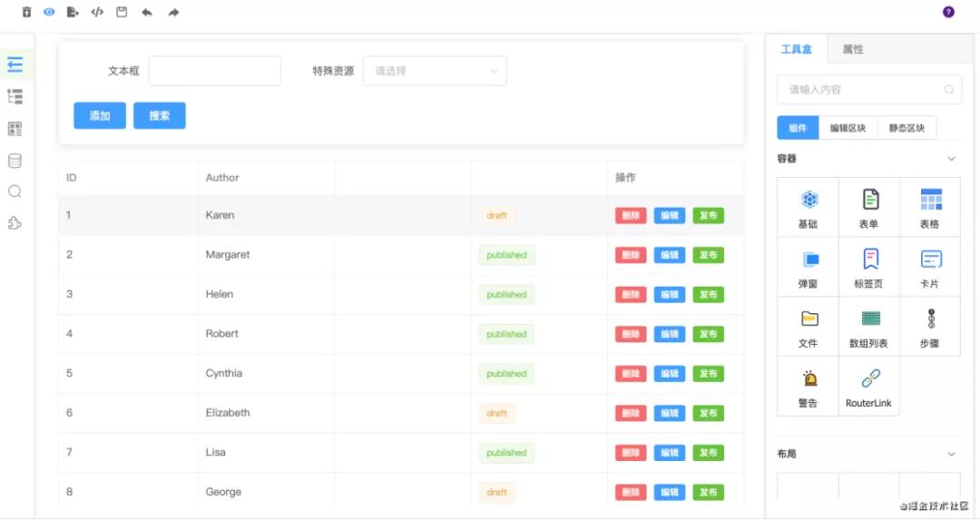This screenshot has width=980, height=520.
Task: Select the RouterLink component
Action: point(868,387)
